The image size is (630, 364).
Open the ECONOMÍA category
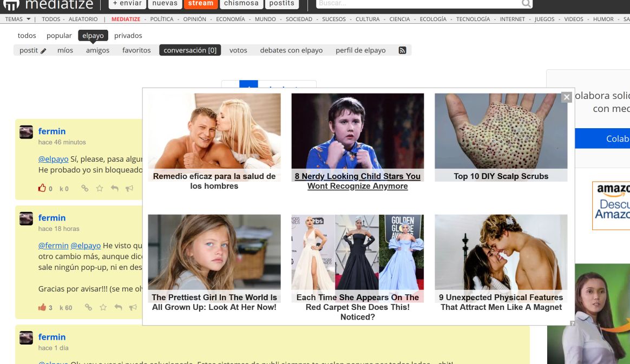tap(231, 19)
